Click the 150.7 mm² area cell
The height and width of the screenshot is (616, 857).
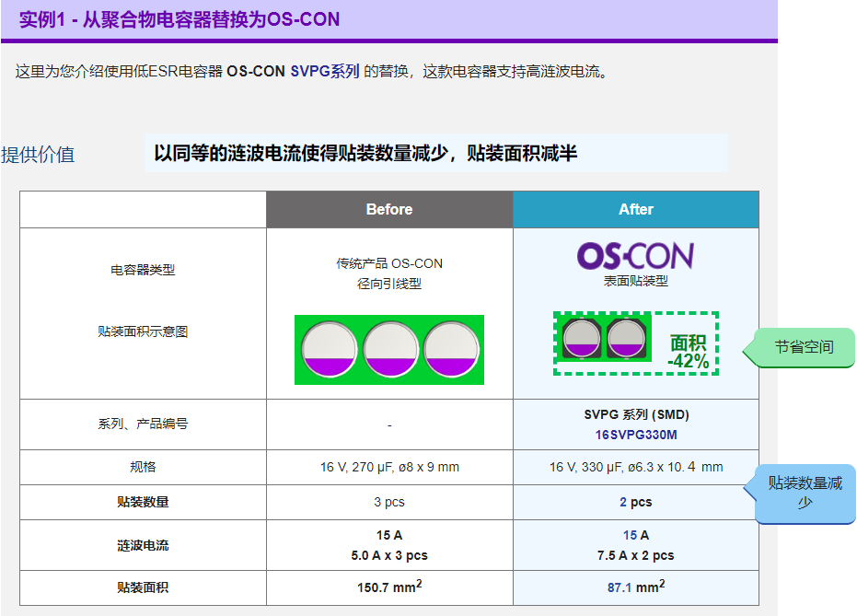389,587
